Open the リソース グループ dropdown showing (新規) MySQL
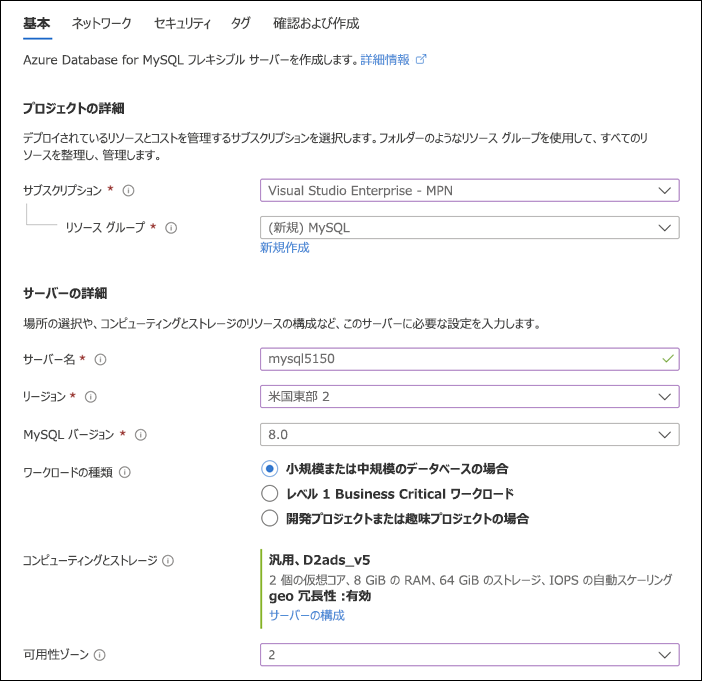 click(470, 227)
